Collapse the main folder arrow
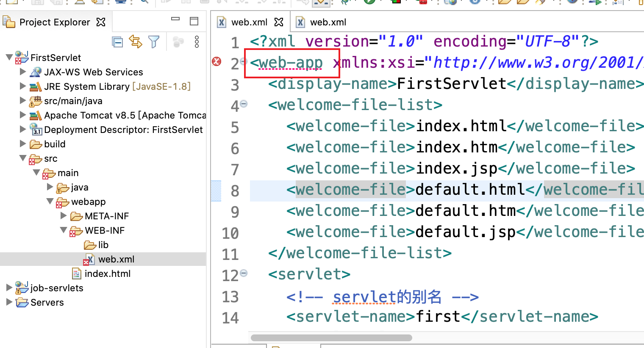Viewport: 644px width, 348px height. [36, 172]
